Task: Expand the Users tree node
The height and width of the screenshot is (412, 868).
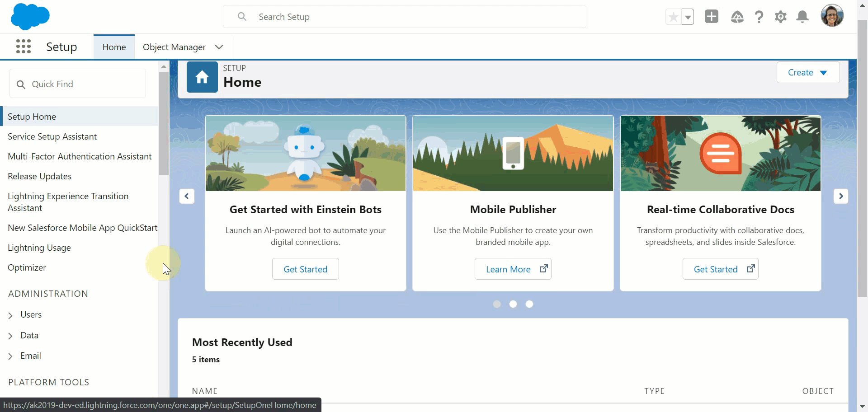Action: [10, 315]
